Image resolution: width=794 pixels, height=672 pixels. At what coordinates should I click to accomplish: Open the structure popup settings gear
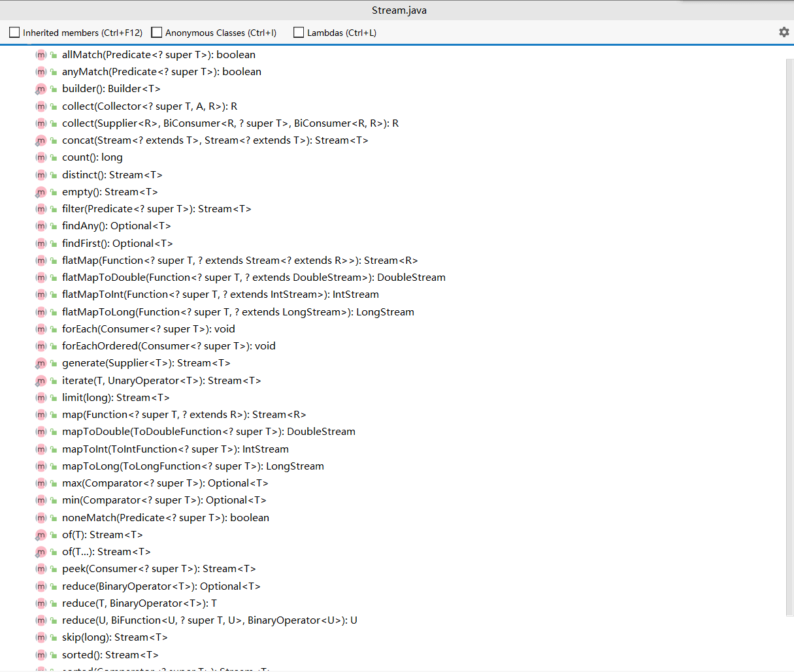pyautogui.click(x=784, y=31)
